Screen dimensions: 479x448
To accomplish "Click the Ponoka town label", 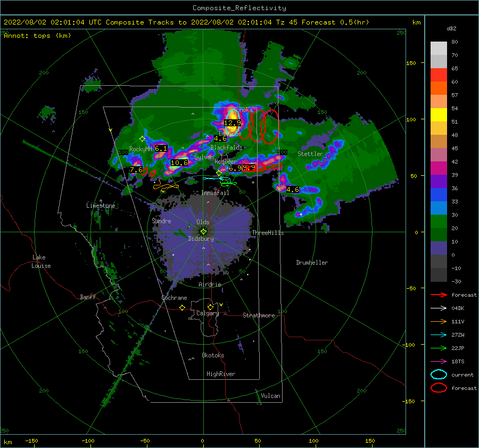I will 244,110.
